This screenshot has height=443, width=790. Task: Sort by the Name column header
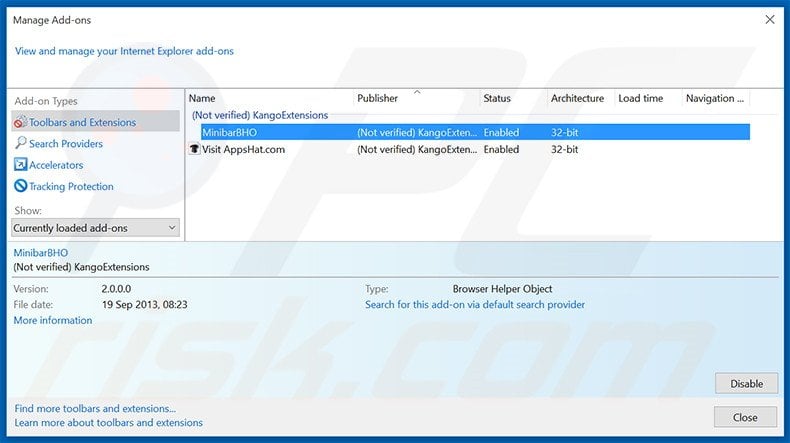(202, 98)
